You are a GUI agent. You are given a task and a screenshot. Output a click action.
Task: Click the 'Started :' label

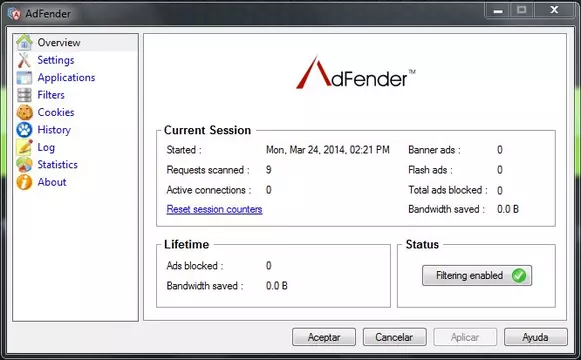[x=184, y=150]
